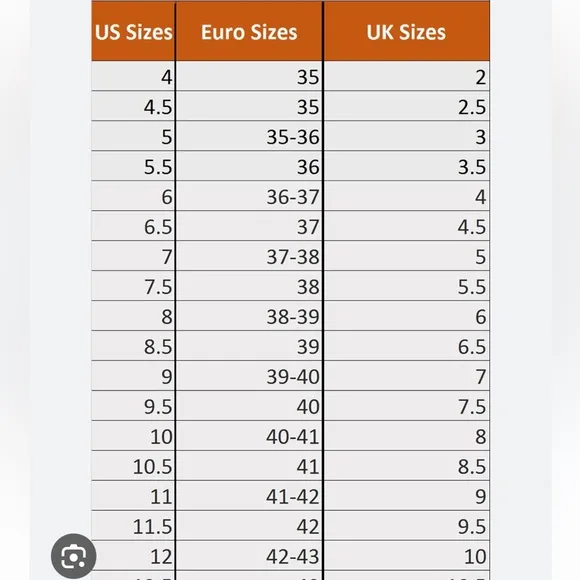Select the UK size 3.5 cell

coord(407,166)
